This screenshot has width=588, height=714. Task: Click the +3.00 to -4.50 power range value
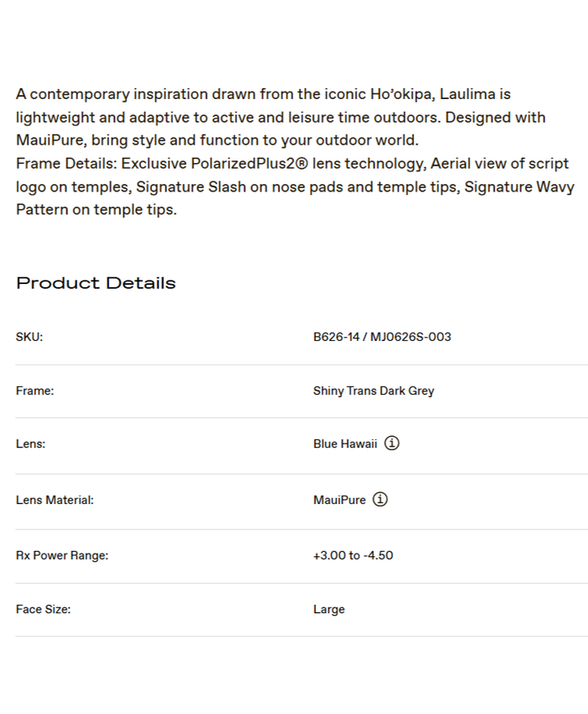click(x=353, y=555)
